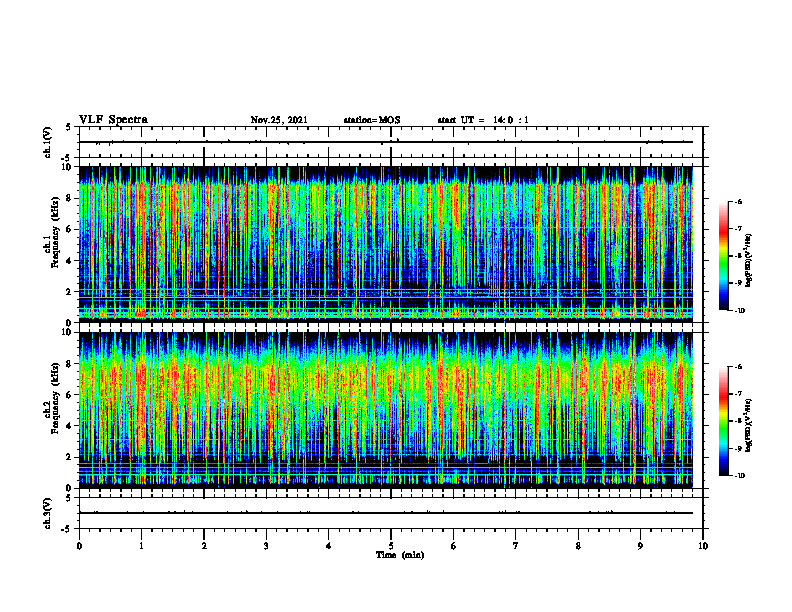The height and width of the screenshot is (612, 792).
Task: Click time axis tick label '9'
Action: click(640, 546)
